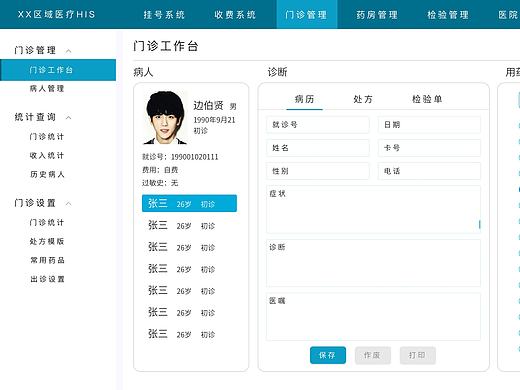Open the 挂号系统 top menu
This screenshot has width=520, height=390.
coord(164,15)
